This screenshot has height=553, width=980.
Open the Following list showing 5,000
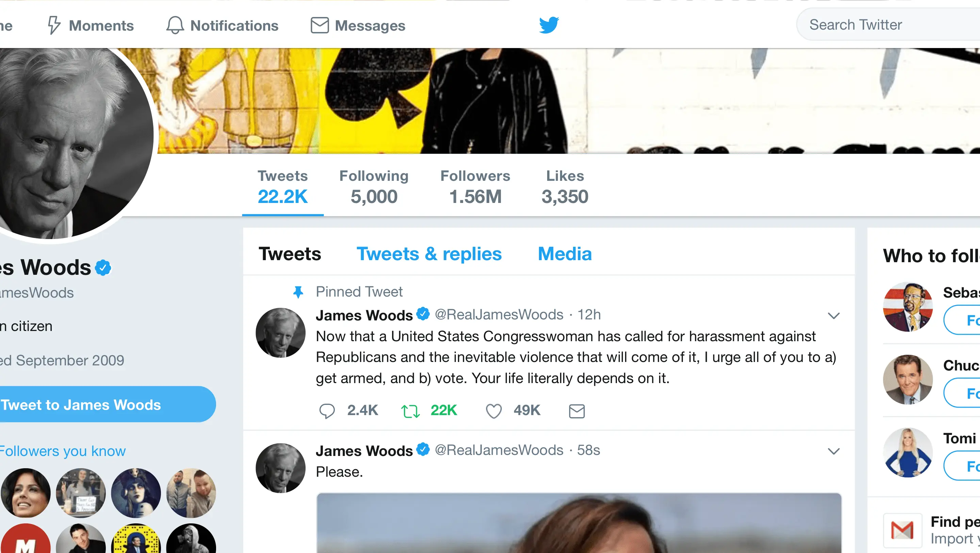(x=374, y=188)
